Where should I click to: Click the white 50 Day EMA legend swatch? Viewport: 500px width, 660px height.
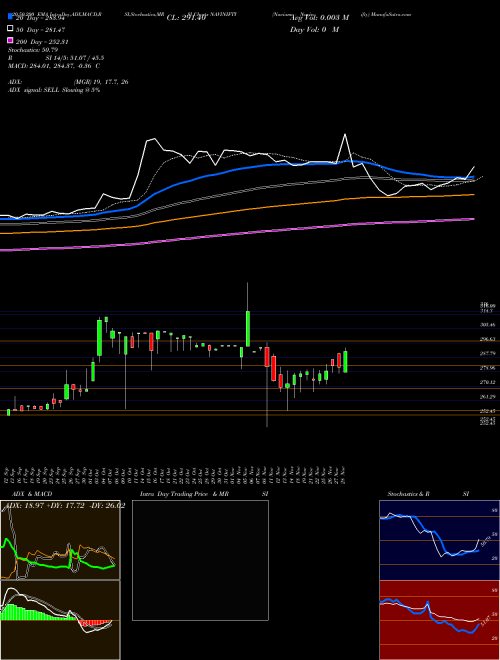[x=10, y=29]
